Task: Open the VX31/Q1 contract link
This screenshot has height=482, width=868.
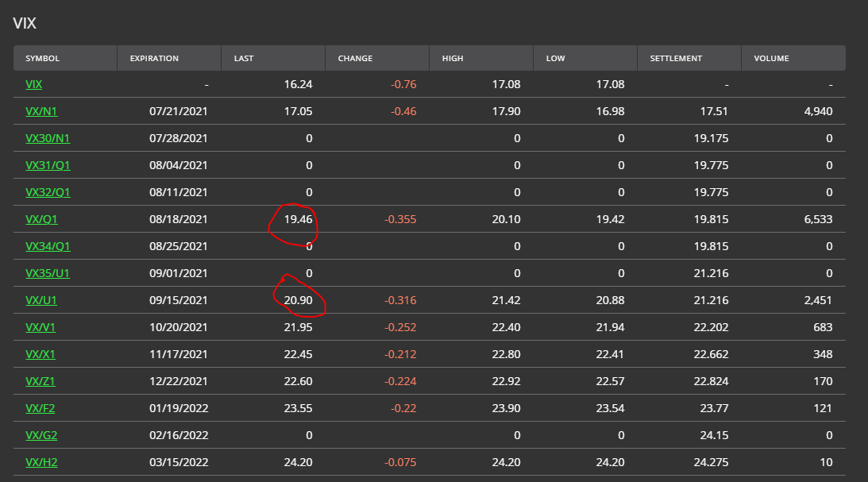Action: [x=48, y=165]
